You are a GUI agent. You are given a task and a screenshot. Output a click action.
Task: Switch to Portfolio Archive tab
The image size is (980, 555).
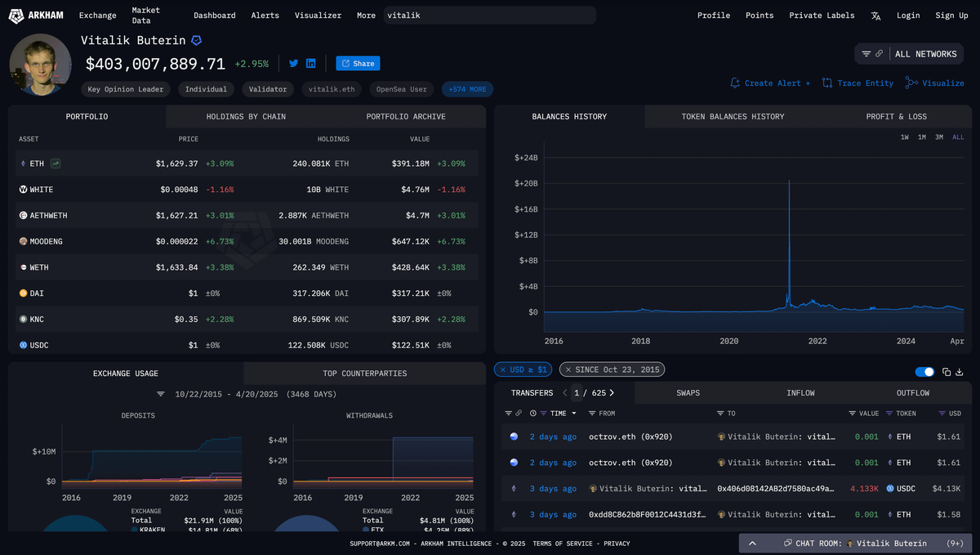click(406, 117)
